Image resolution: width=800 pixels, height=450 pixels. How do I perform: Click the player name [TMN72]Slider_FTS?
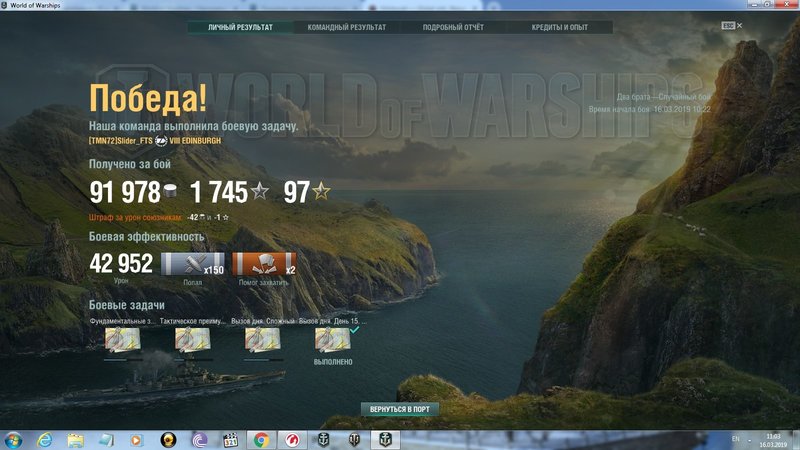121,140
